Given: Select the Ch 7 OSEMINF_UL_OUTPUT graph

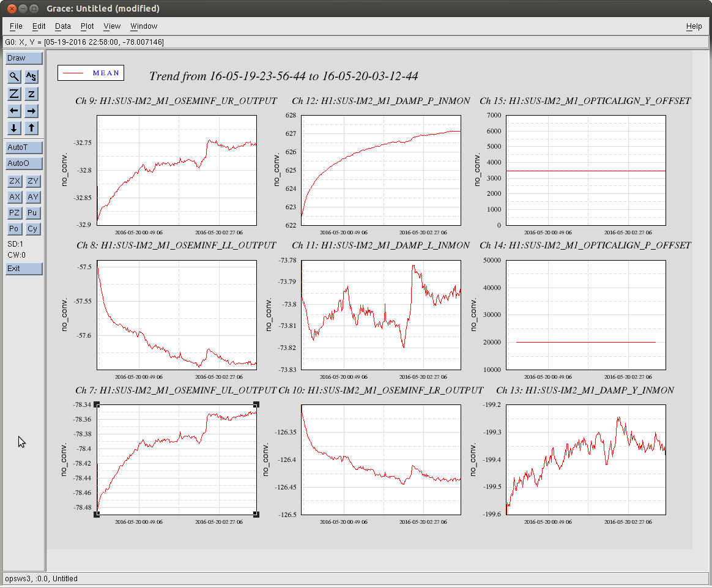Looking at the screenshot, I should [x=177, y=460].
